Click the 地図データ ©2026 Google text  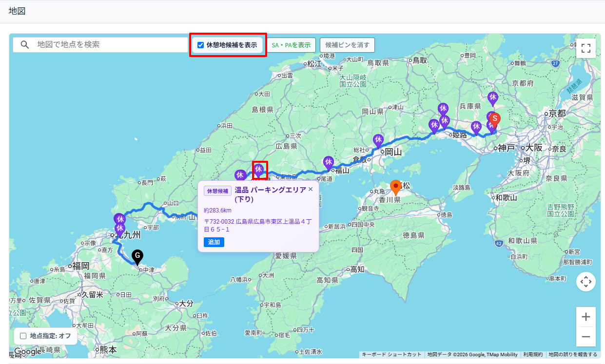pyautogui.click(x=472, y=355)
